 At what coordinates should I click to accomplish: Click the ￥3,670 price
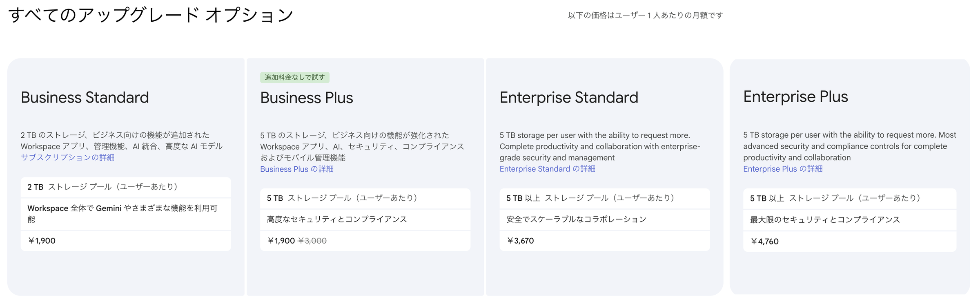(x=520, y=241)
